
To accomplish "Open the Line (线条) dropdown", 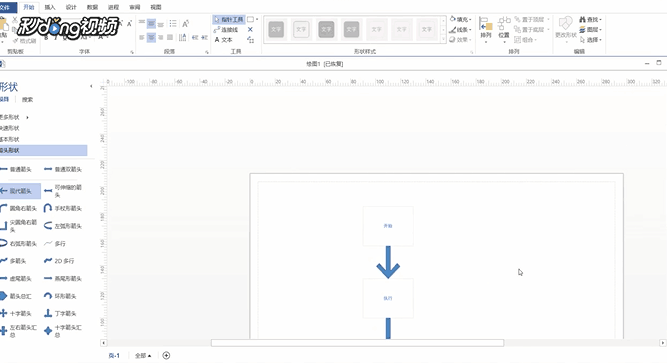I will click(x=461, y=30).
